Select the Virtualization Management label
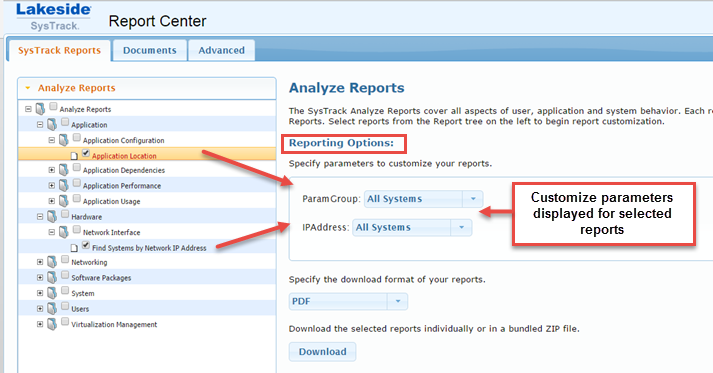Image resolution: width=713 pixels, height=373 pixels. pos(114,324)
